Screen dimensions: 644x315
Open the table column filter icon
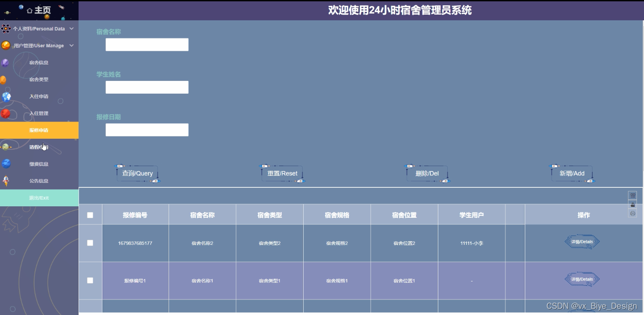pos(633,195)
